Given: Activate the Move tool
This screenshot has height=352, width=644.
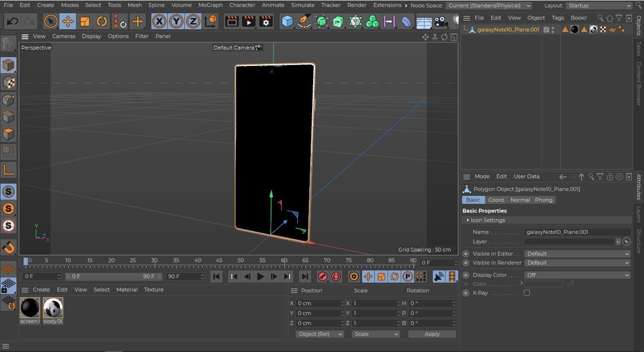Looking at the screenshot, I should coord(68,21).
